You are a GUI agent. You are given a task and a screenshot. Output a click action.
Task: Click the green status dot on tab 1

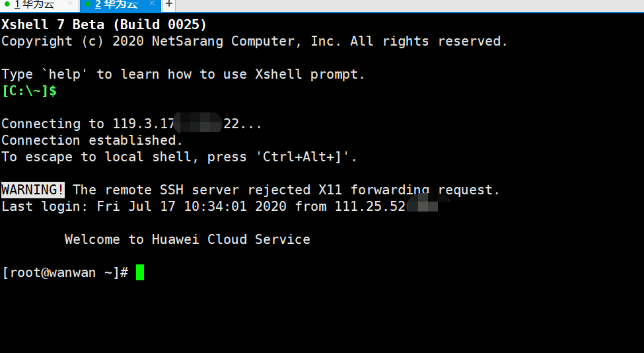(x=7, y=5)
